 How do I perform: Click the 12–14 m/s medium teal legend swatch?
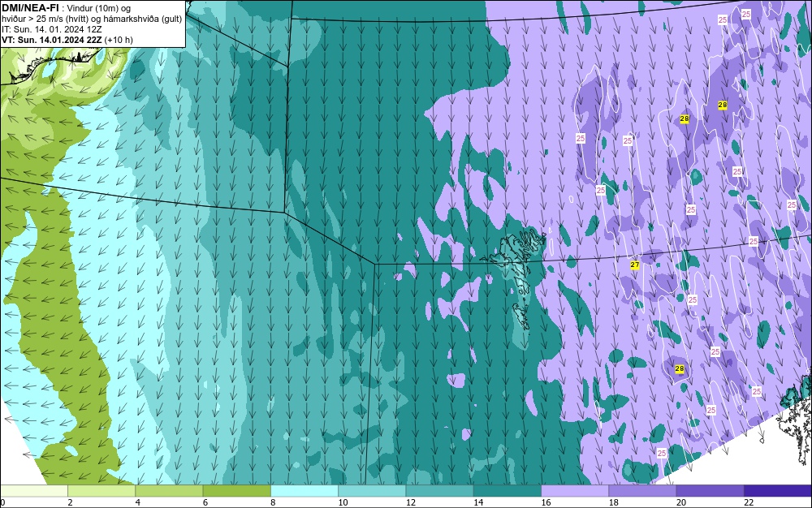coord(439,491)
